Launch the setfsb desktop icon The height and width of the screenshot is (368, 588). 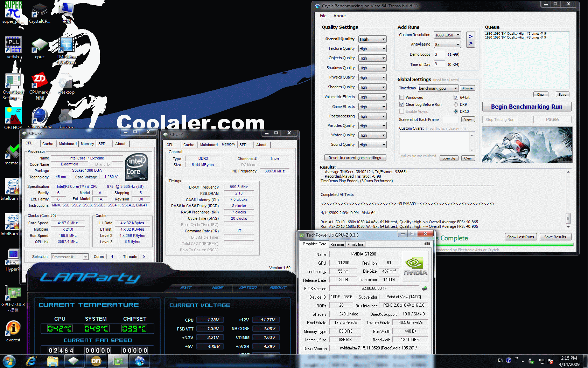(13, 47)
